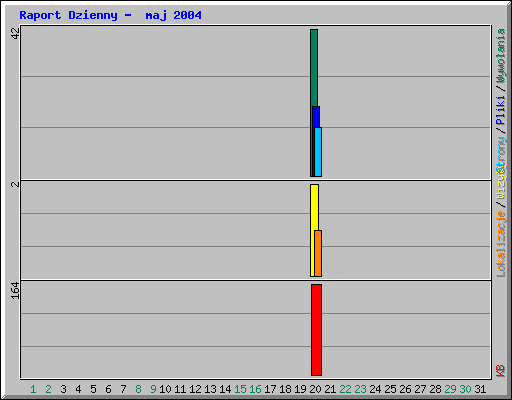Click day '7' on the x-axis
The width and height of the screenshot is (512, 400).
click(x=123, y=389)
